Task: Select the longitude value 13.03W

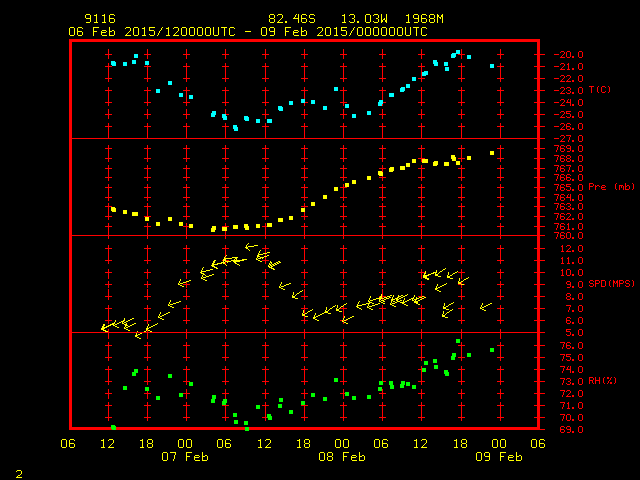Action: click(364, 19)
